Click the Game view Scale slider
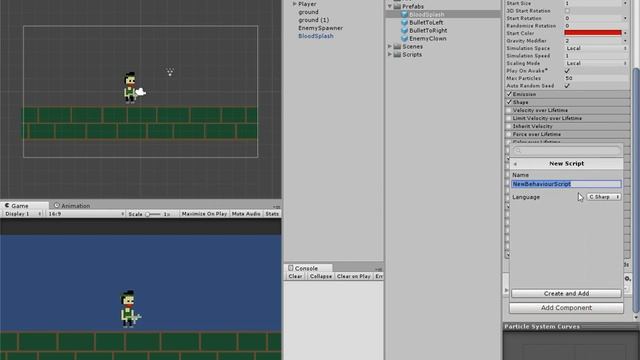Screen dimensions: 640x360 pos(153,214)
